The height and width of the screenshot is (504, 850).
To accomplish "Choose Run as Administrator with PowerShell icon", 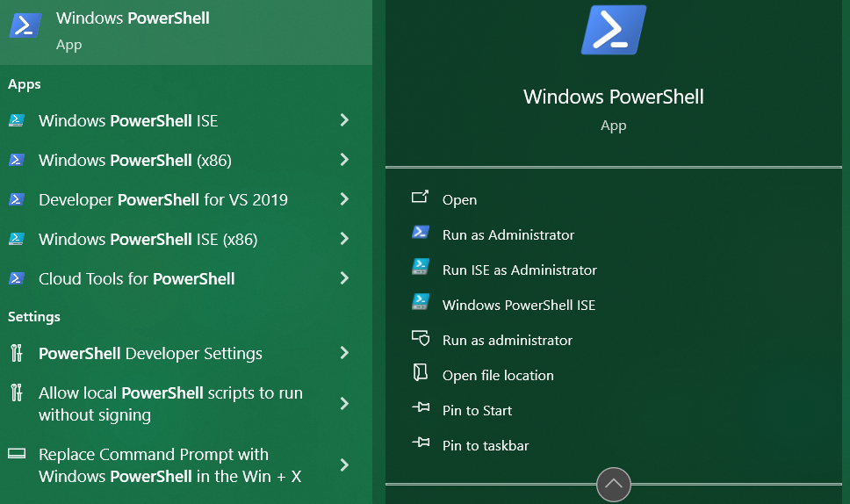I will pyautogui.click(x=508, y=234).
